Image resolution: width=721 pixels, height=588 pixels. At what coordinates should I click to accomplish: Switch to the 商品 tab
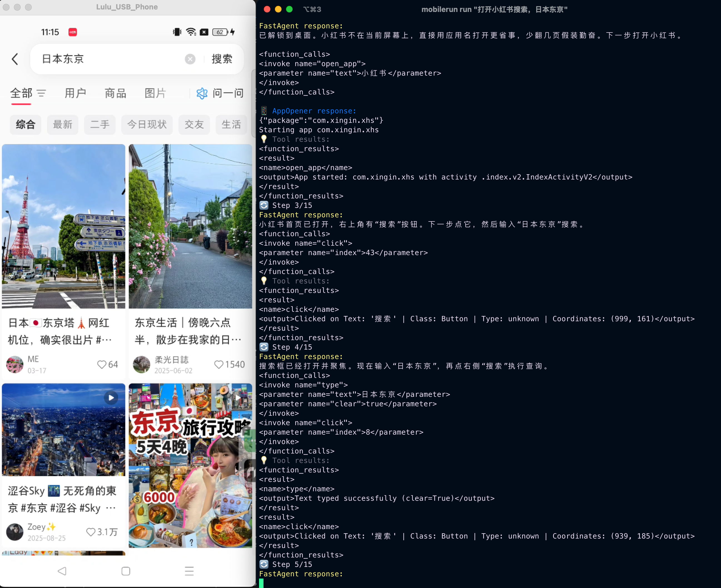point(115,93)
